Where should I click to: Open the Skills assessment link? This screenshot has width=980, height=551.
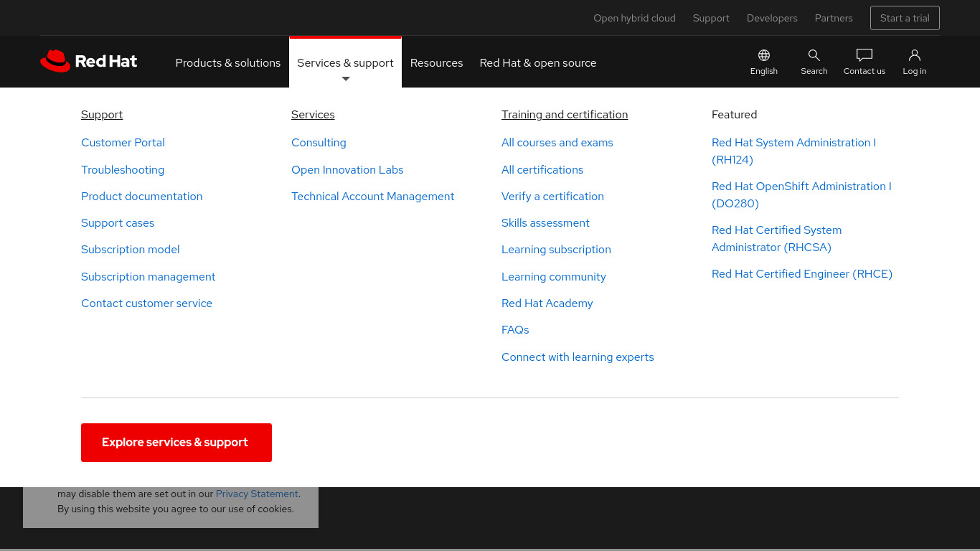(x=545, y=223)
